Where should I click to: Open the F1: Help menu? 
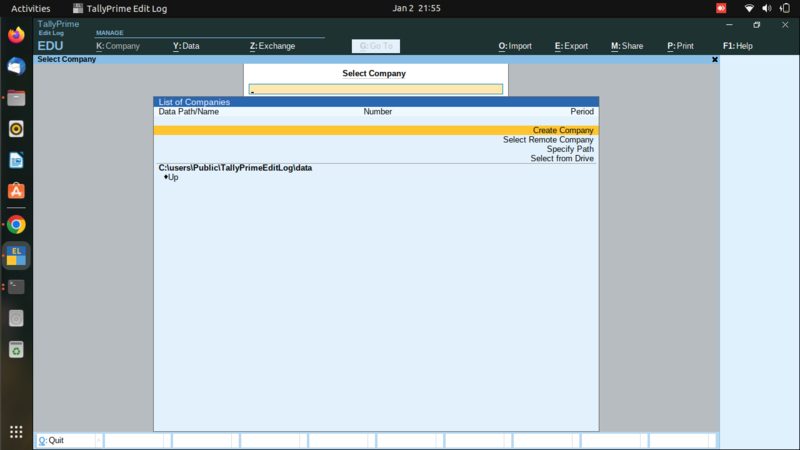pyautogui.click(x=737, y=46)
